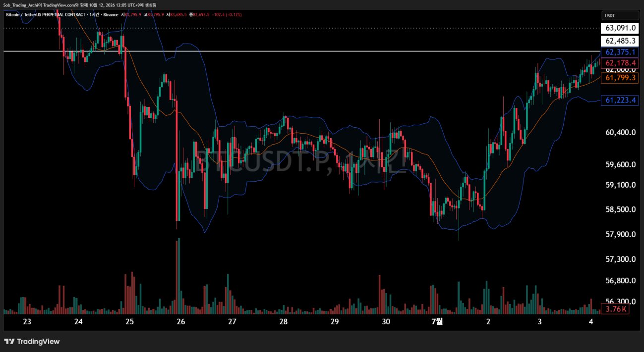The height and width of the screenshot is (352, 644).
Task: Click the orange 61,799.3 basis label
Action: click(620, 78)
